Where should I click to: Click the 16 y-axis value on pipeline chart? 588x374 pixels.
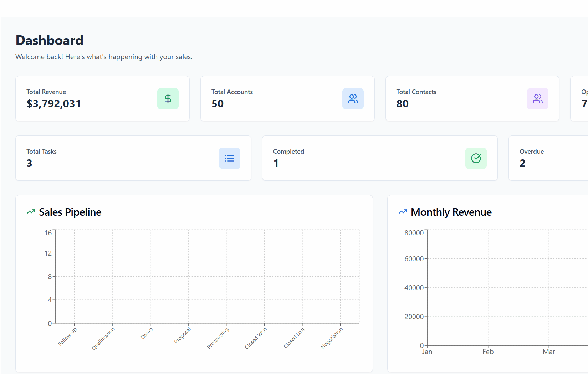click(48, 233)
